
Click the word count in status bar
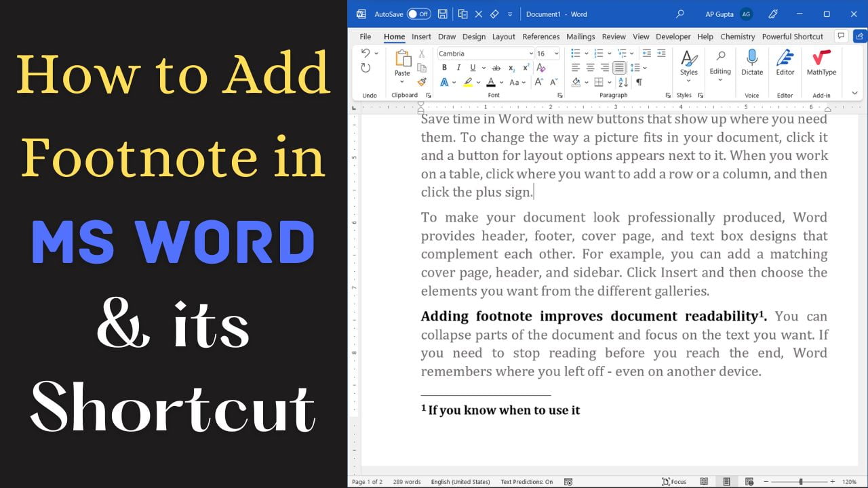[407, 481]
